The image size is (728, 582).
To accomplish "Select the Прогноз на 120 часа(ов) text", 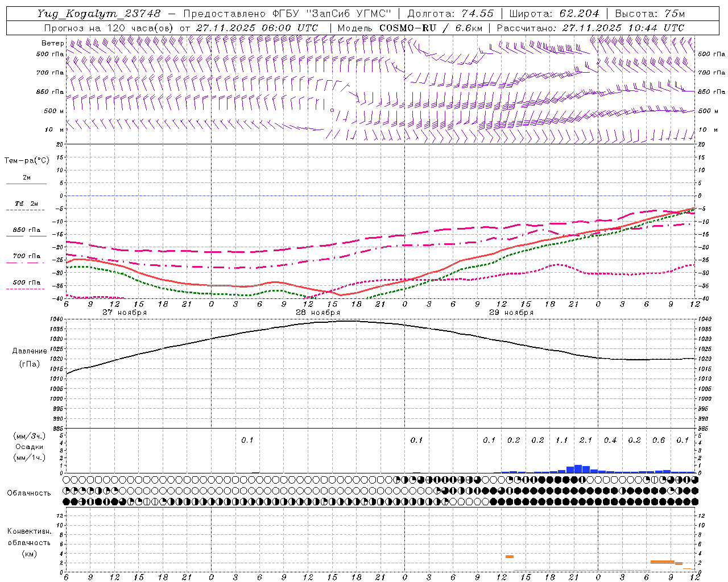I will coord(109,28).
